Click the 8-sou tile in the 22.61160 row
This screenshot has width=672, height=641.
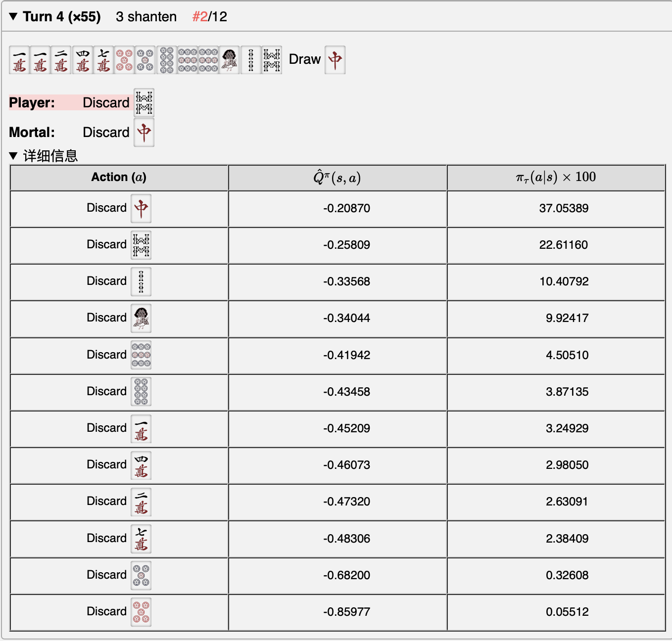pyautogui.click(x=141, y=245)
